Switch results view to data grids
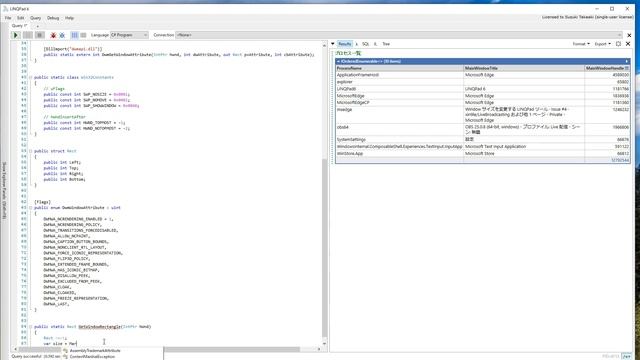Image resolution: width=640 pixels, height=360 pixels. pyautogui.click(x=83, y=36)
